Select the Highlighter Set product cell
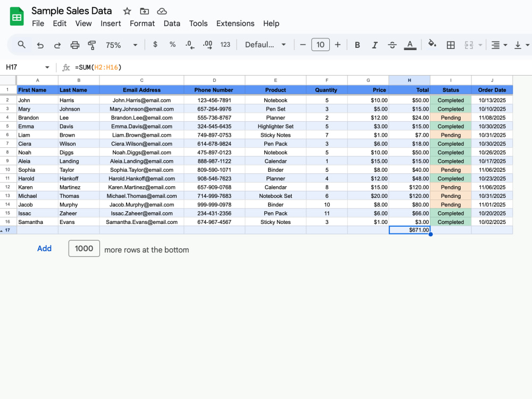The height and width of the screenshot is (399, 532). [276, 127]
